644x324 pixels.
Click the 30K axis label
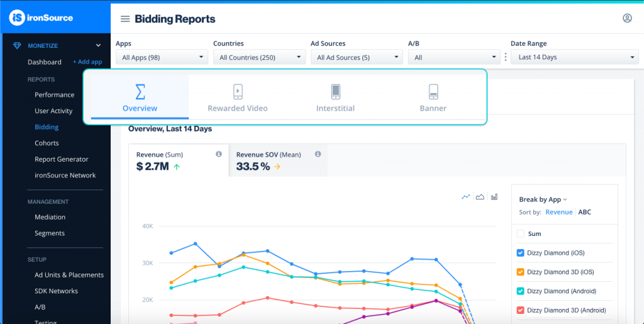147,263
